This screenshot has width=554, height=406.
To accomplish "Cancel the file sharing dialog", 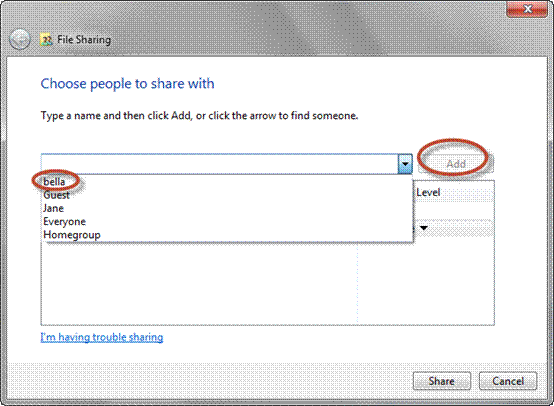I will (508, 381).
